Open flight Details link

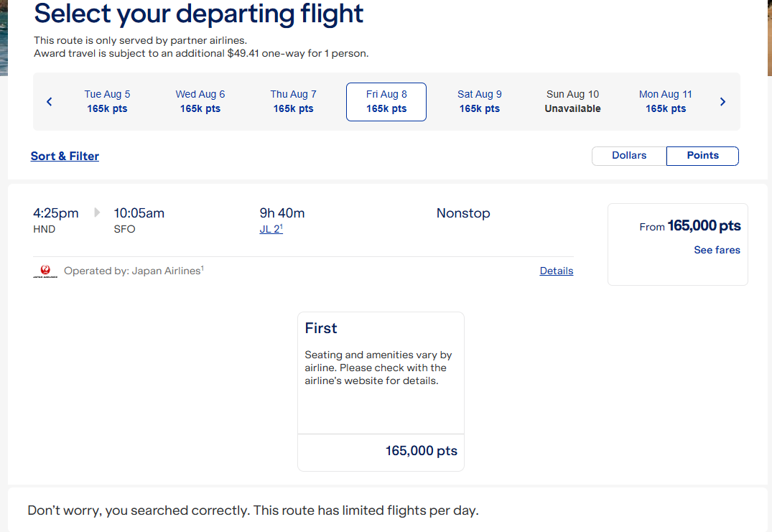[557, 271]
